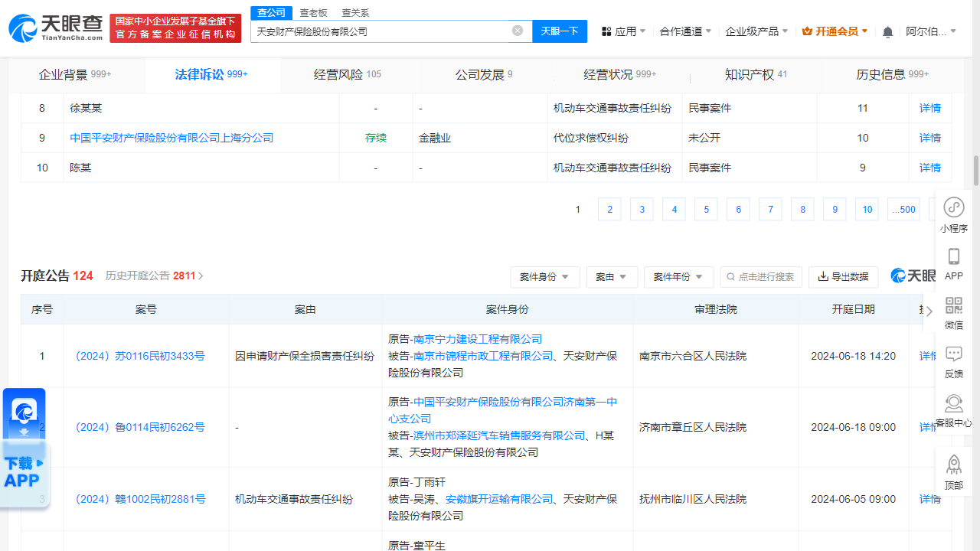This screenshot has width=980, height=551.
Task: Open the 经营状况 tab
Action: 620,75
